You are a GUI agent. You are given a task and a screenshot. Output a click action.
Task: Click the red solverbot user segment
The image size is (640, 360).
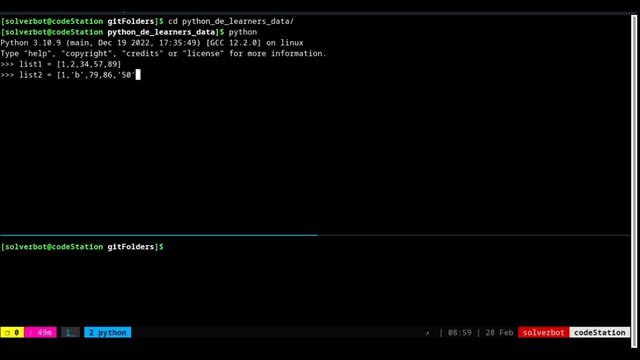pos(544,333)
